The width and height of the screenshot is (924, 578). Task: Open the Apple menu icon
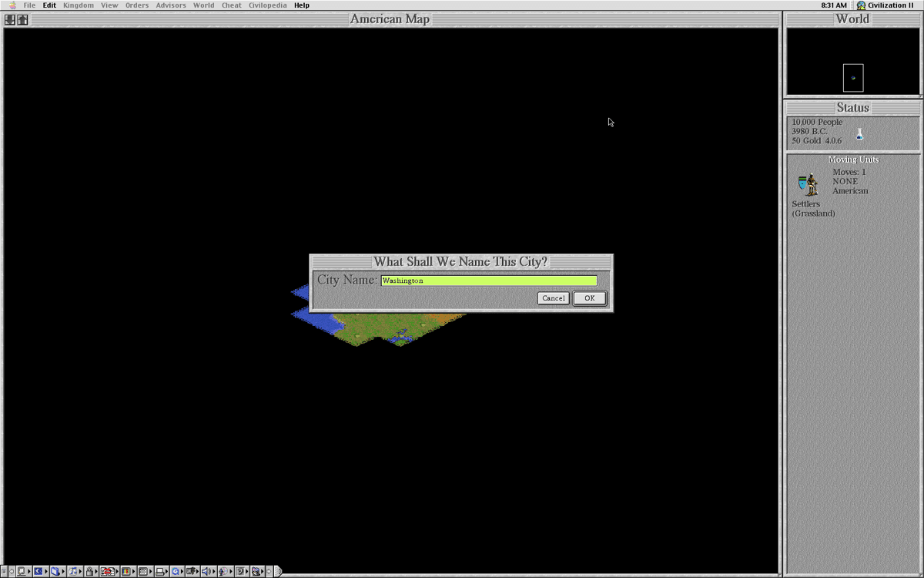12,5
